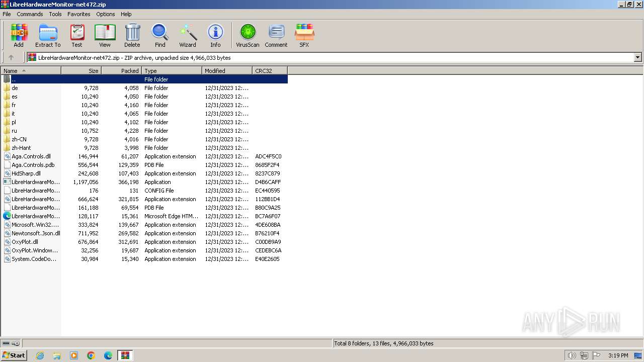
Task: Show archive Info
Action: click(215, 35)
